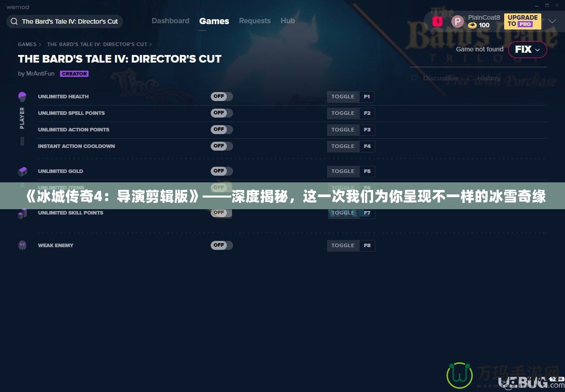The image size is (565, 392).
Task: Click the F4 hotkey for Instant Action Cooldown
Action: pos(367,146)
